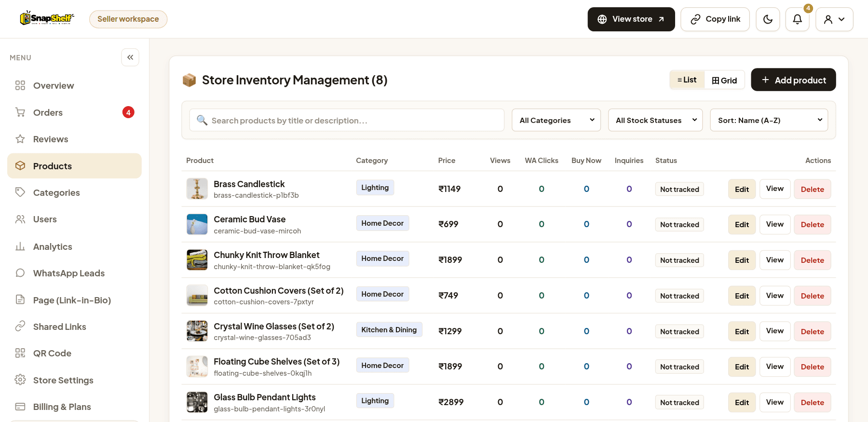
Task: Click the Kitchen & Dining category tag
Action: 389,330
